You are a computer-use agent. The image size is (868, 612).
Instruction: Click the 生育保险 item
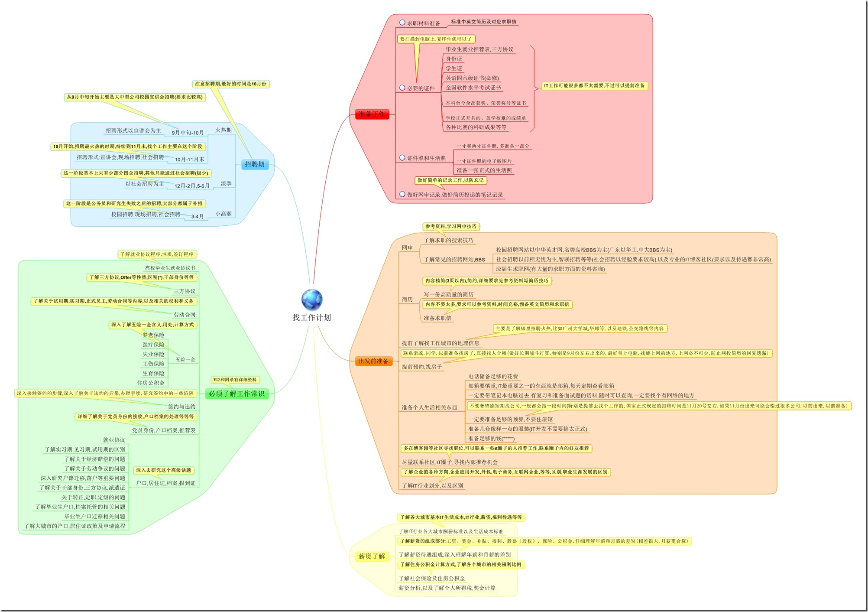[153, 373]
